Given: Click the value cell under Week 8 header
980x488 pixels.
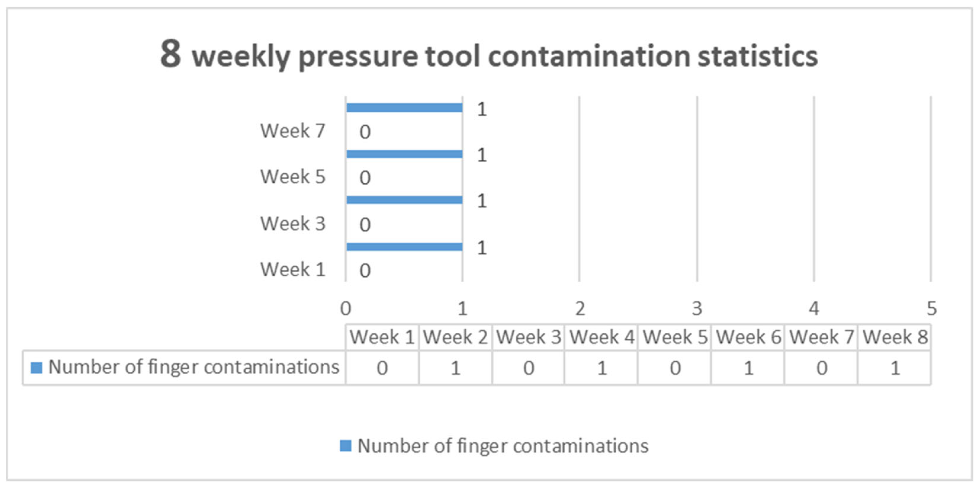Looking at the screenshot, I should coord(895,368).
